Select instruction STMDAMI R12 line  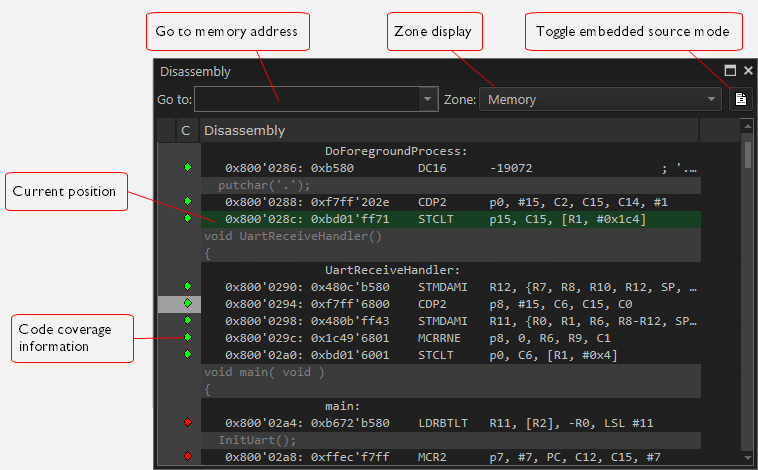(x=451, y=287)
